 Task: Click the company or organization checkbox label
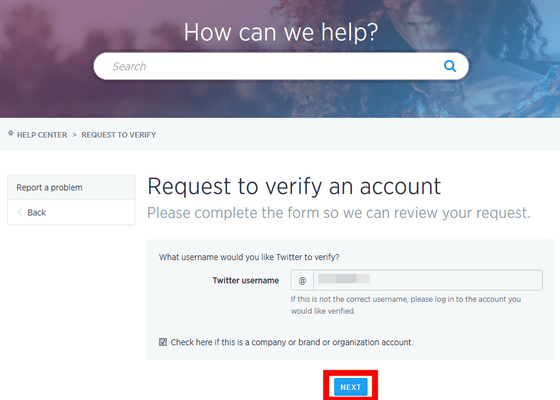pos(292,342)
